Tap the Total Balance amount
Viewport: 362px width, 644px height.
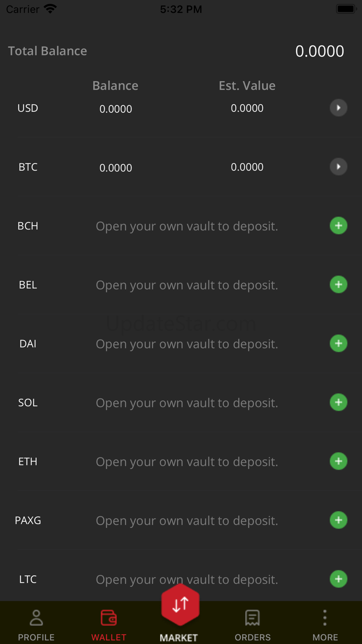(319, 51)
